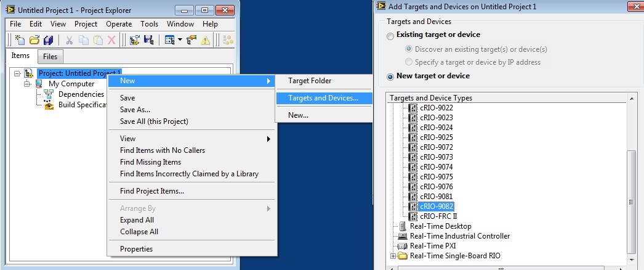The height and width of the screenshot is (270, 644).
Task: Click the Real-Time Industrial Controller icon
Action: coord(403,236)
